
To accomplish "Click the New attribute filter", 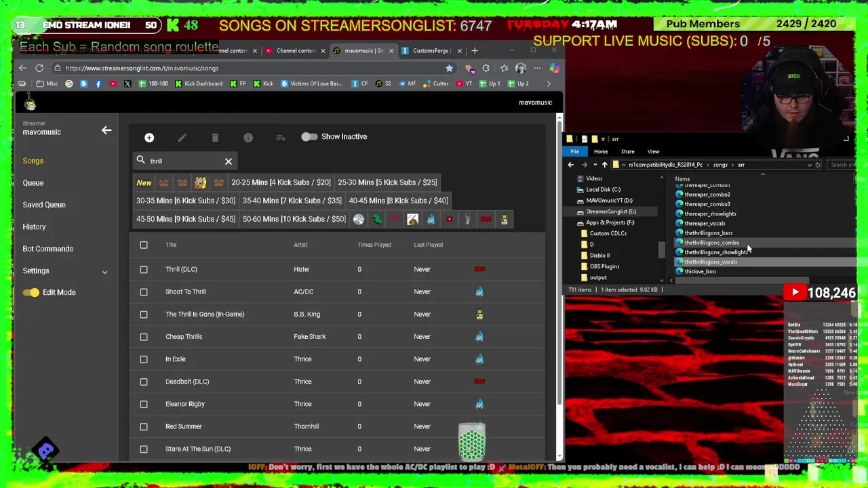I will coord(144,182).
